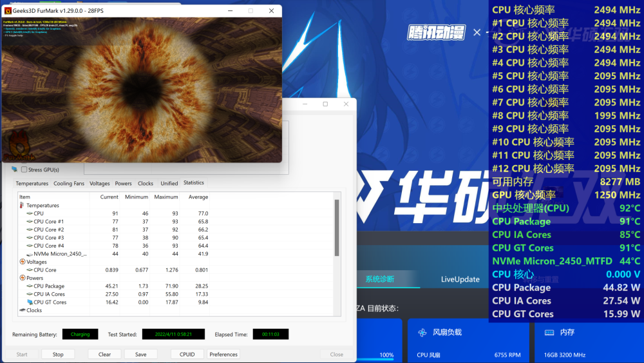Screen dimensions: 644x363
Task: Click the Test Started timestamp field
Action: (173, 334)
